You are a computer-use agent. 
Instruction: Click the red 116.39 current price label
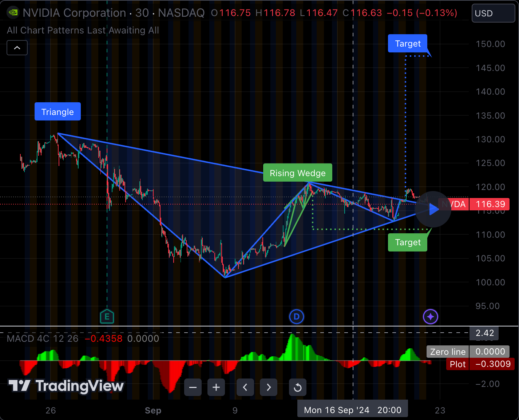pyautogui.click(x=490, y=204)
